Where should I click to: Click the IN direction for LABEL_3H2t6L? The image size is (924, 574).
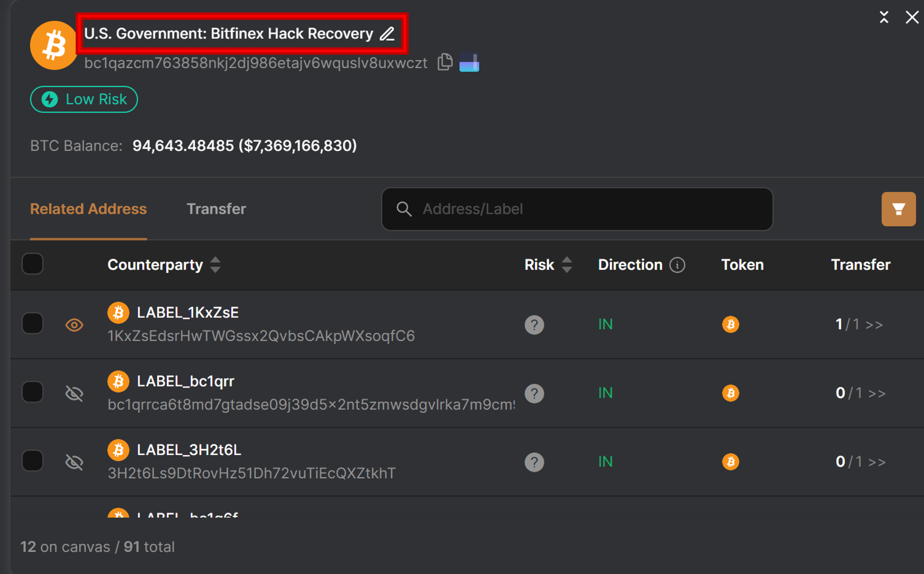click(x=606, y=462)
